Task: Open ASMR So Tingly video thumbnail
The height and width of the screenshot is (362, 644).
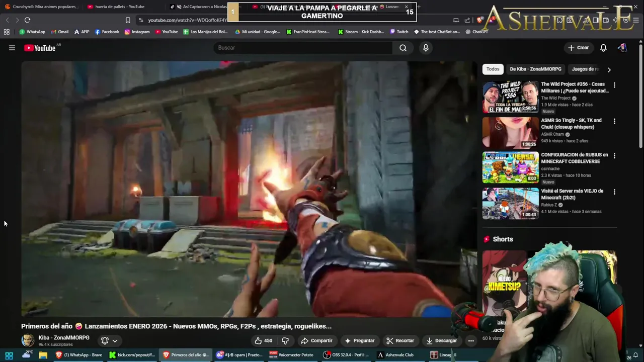Action: pyautogui.click(x=510, y=133)
